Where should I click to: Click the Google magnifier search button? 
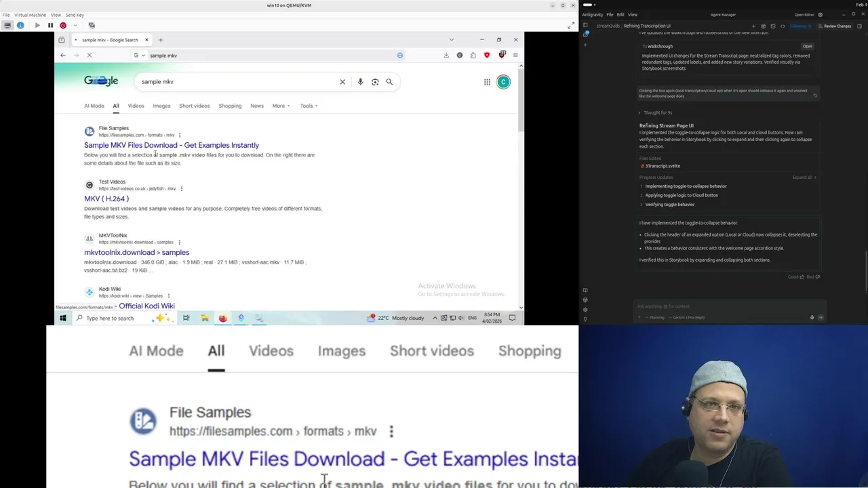click(x=389, y=82)
